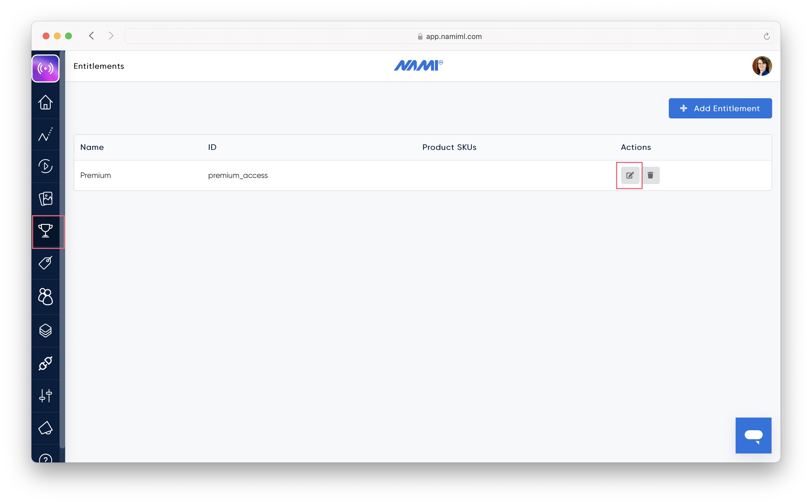Click the purple broadcast app icon
812x504 pixels.
click(x=45, y=68)
